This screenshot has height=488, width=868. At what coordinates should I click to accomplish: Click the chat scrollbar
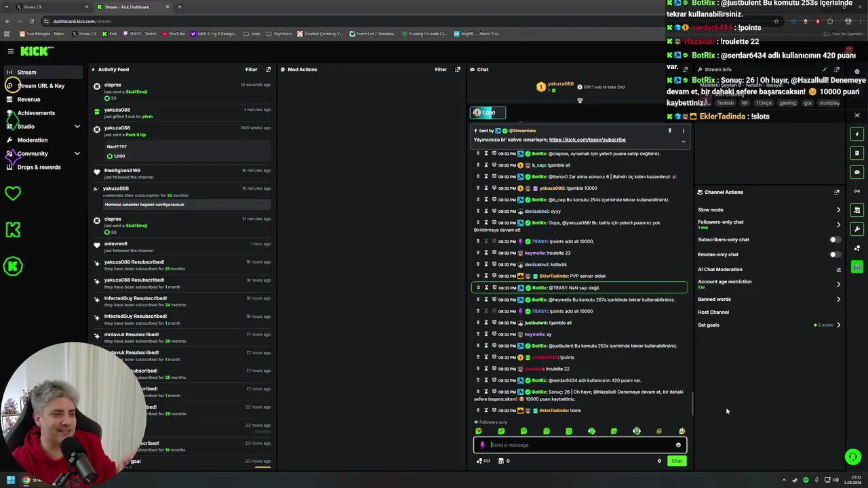click(692, 405)
